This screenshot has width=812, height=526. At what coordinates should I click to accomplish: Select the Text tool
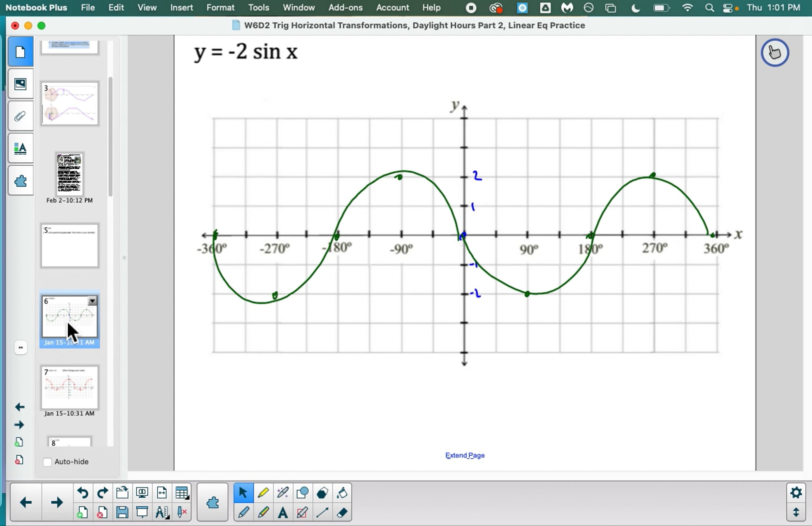[283, 512]
